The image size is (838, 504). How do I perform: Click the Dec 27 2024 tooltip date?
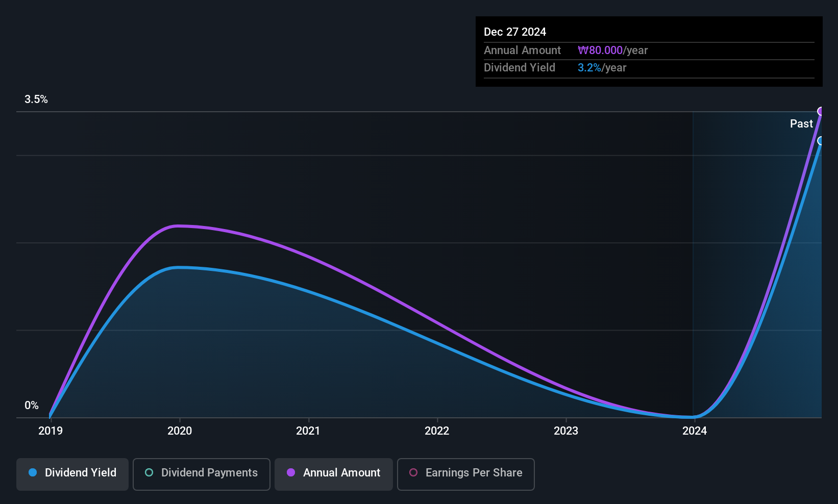(x=515, y=32)
